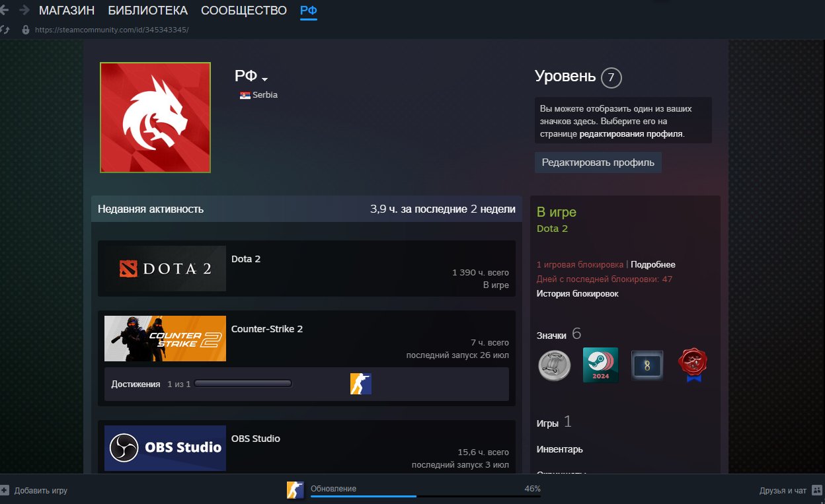This screenshot has width=825, height=504.
Task: Open the МАГАЗИН menu
Action: pyautogui.click(x=67, y=11)
